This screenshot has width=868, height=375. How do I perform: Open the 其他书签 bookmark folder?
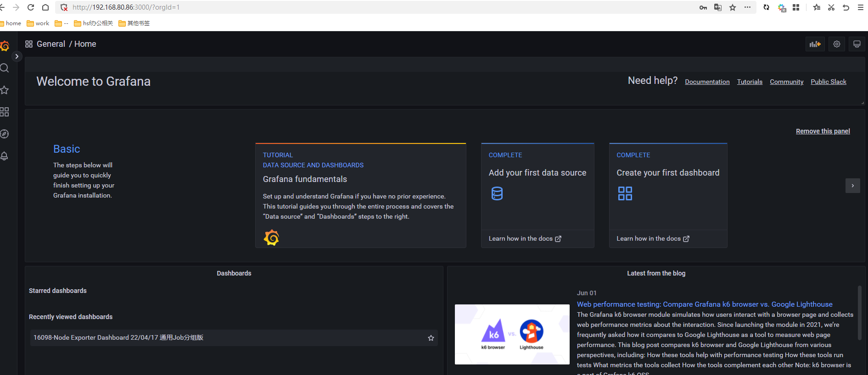134,23
